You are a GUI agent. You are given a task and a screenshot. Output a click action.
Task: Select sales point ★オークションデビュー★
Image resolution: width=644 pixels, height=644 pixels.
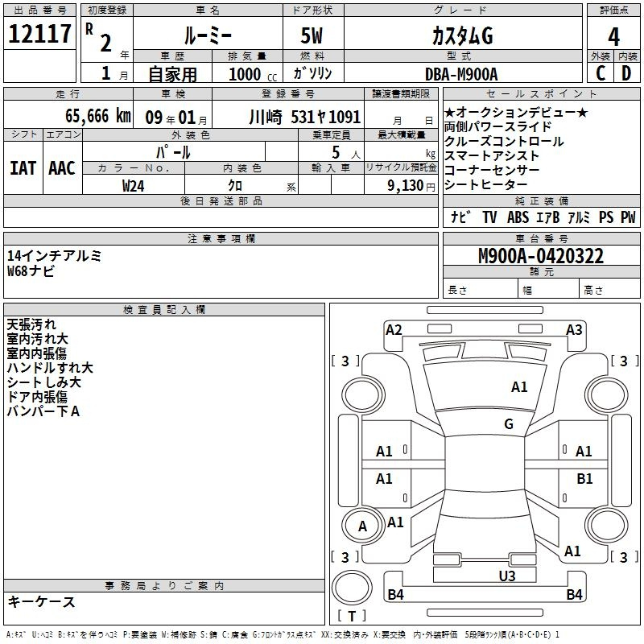(516, 112)
